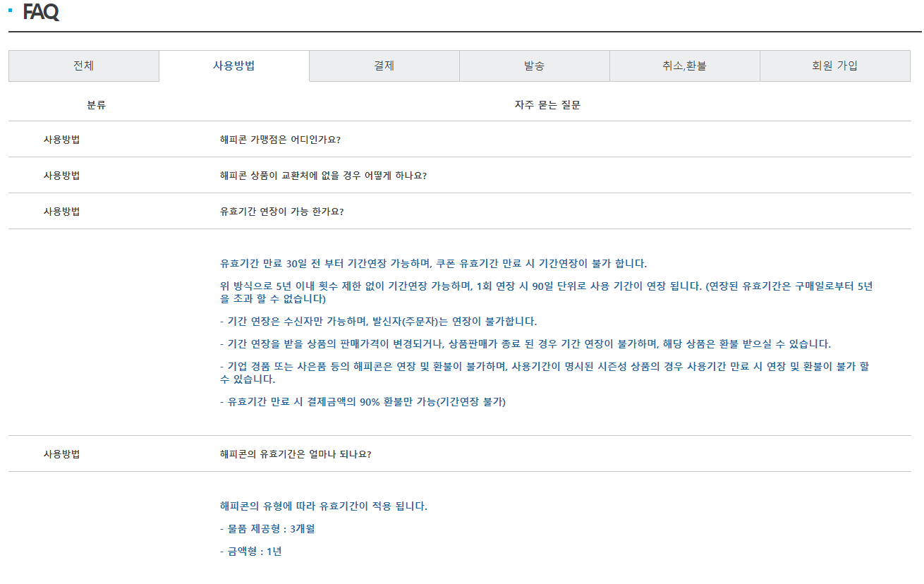The width and height of the screenshot is (924, 584).
Task: Click the 사용방법 label beside the first question
Action: [x=60, y=139]
